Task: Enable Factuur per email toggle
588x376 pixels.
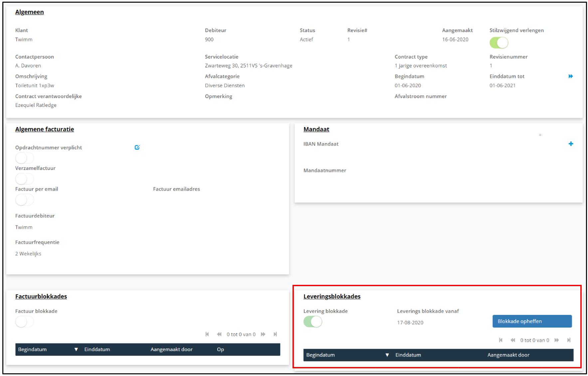Action: 24,200
